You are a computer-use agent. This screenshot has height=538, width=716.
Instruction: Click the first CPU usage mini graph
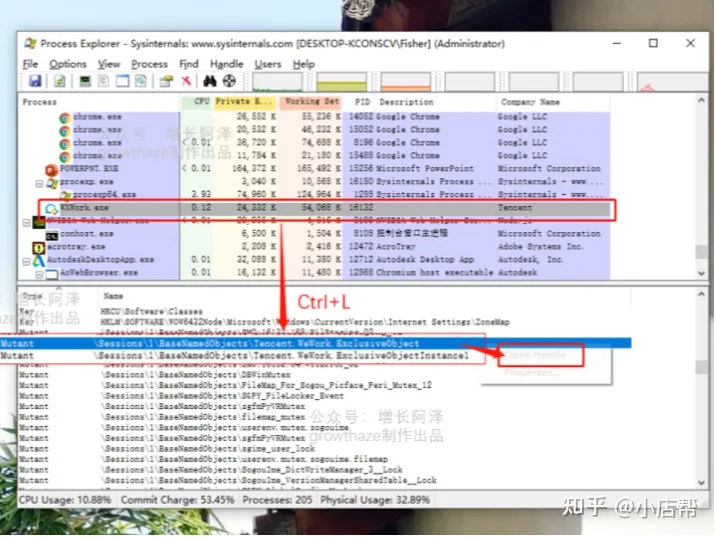coord(278,82)
